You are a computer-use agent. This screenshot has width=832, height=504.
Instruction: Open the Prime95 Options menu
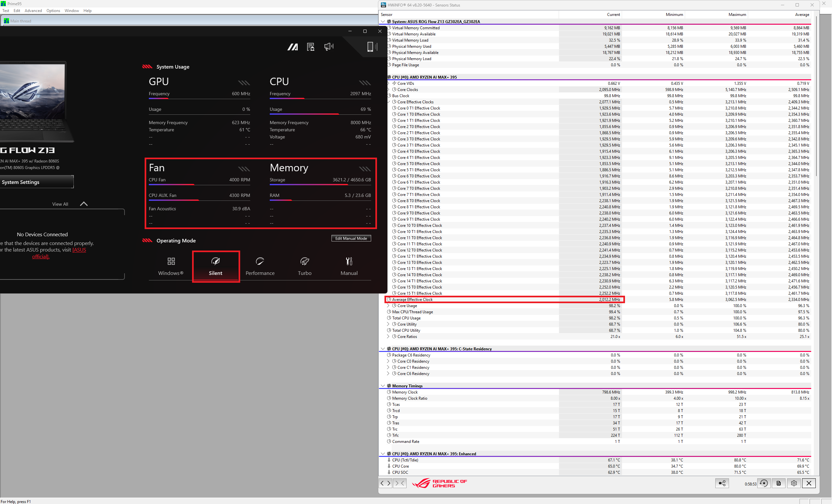click(53, 10)
